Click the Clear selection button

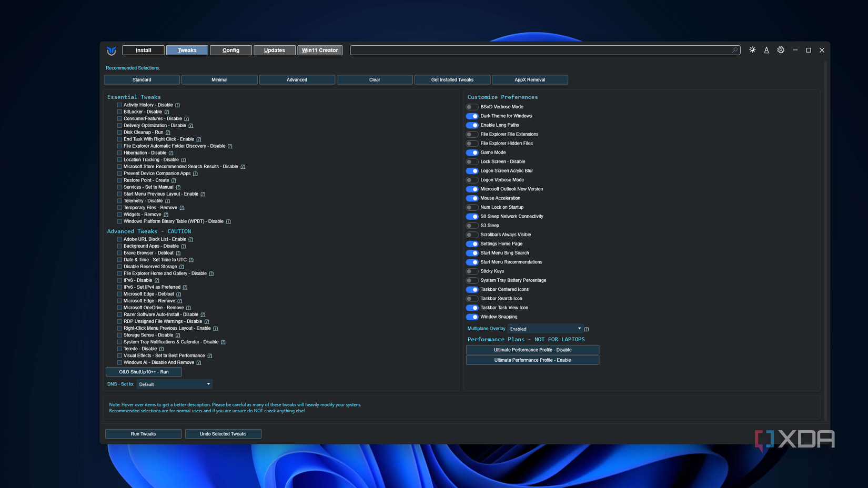point(375,80)
